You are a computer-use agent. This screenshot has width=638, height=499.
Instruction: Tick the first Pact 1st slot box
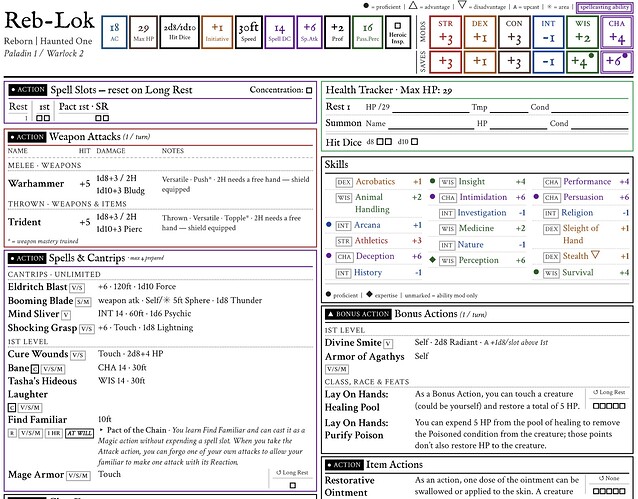[98, 118]
